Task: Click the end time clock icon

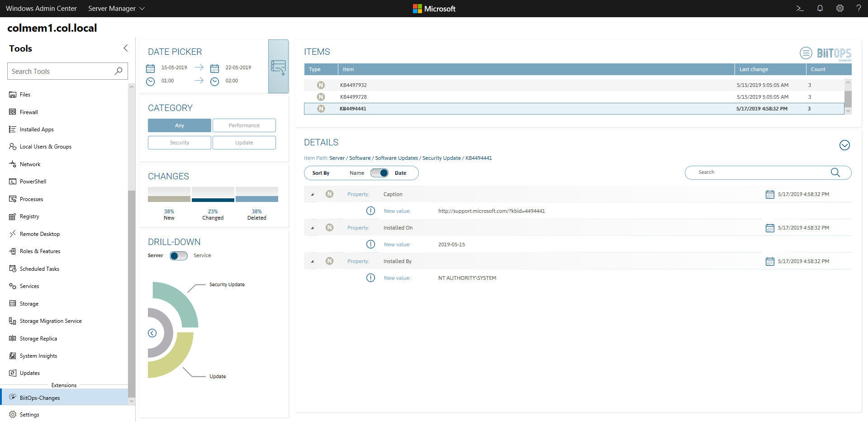Action: click(x=215, y=82)
